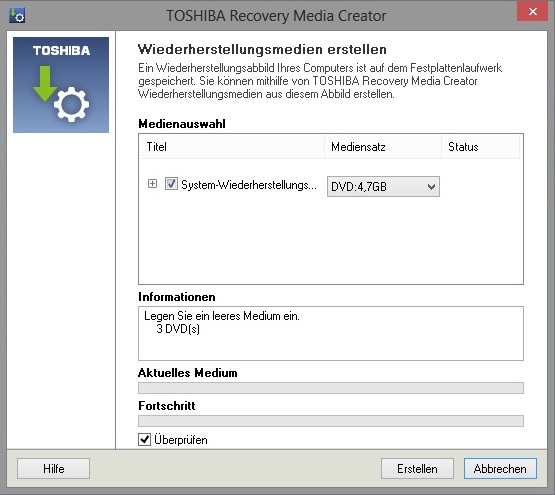
Task: Click the TOSHIBA logo graphic with gear
Action: click(61, 85)
